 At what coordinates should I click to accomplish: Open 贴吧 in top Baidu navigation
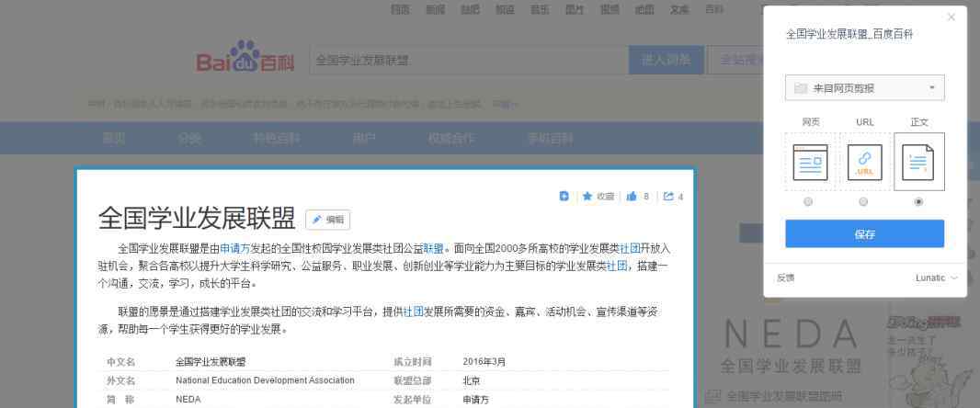470,9
